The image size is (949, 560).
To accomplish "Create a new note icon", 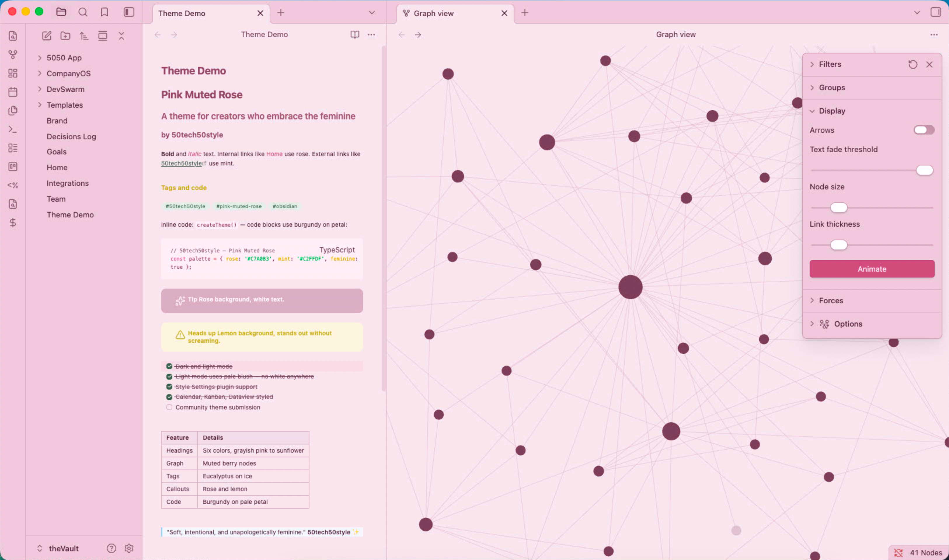I will click(x=46, y=36).
